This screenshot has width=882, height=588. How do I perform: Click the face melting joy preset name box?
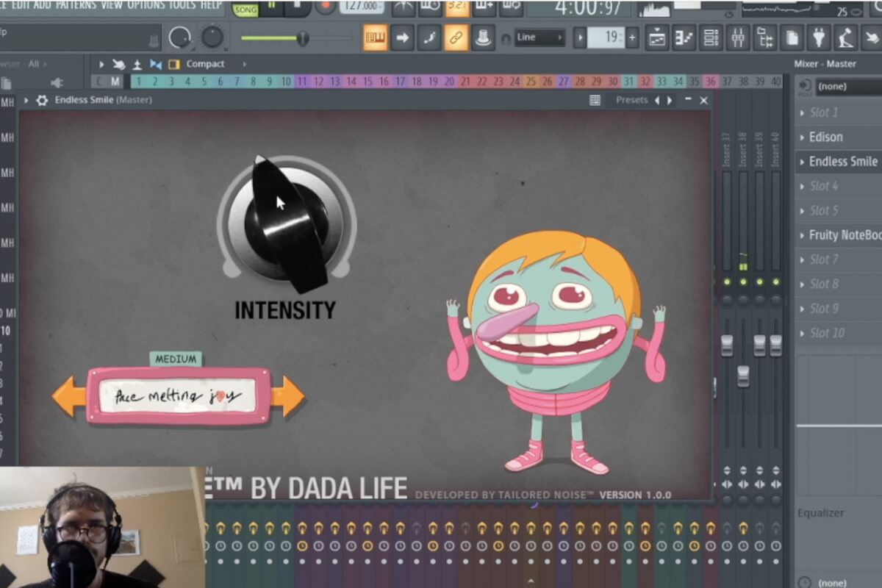[179, 396]
